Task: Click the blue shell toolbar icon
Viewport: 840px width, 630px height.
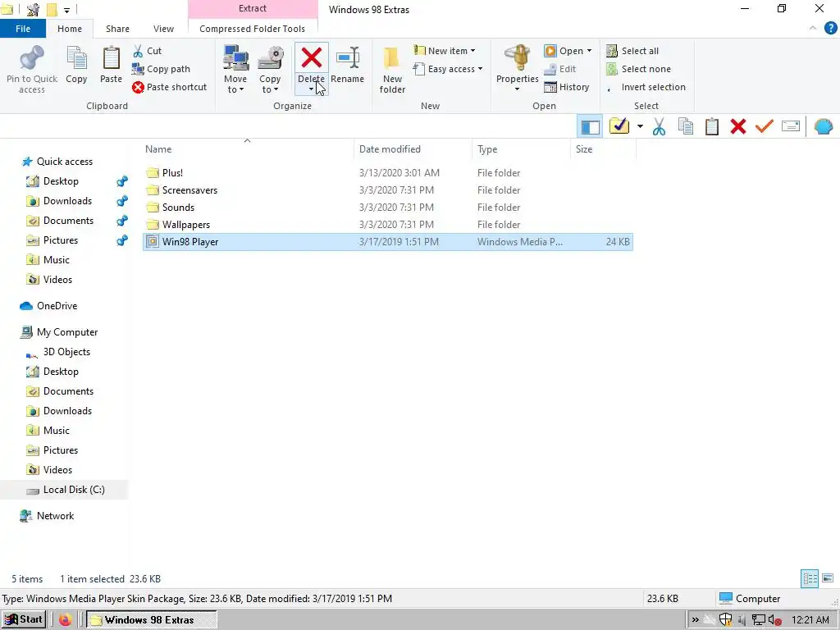Action: coord(823,127)
